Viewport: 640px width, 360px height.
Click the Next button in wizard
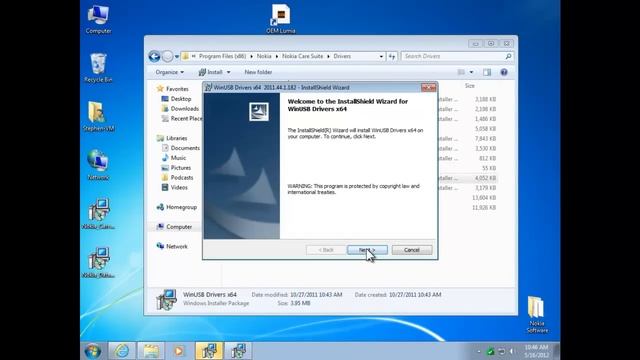point(367,250)
